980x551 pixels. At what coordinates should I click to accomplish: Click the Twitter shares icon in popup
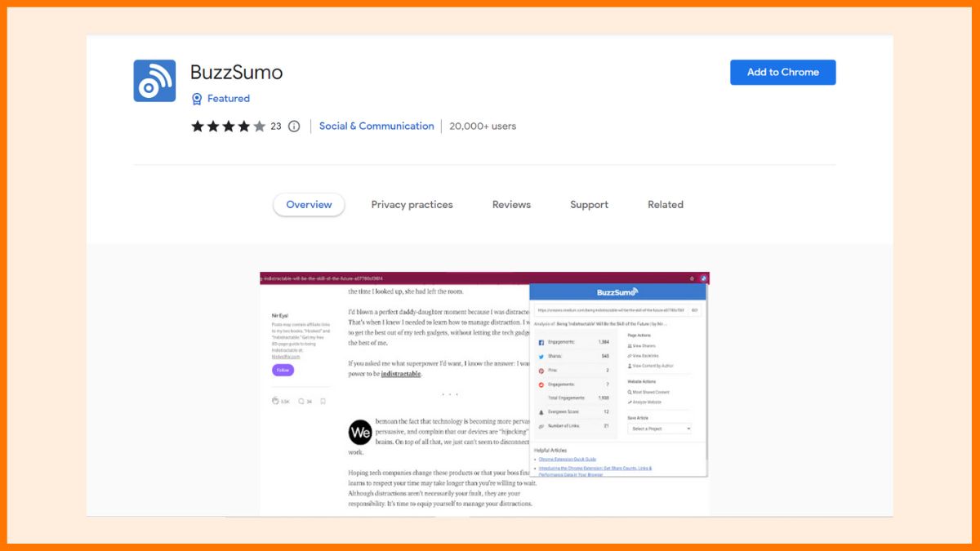[541, 357]
